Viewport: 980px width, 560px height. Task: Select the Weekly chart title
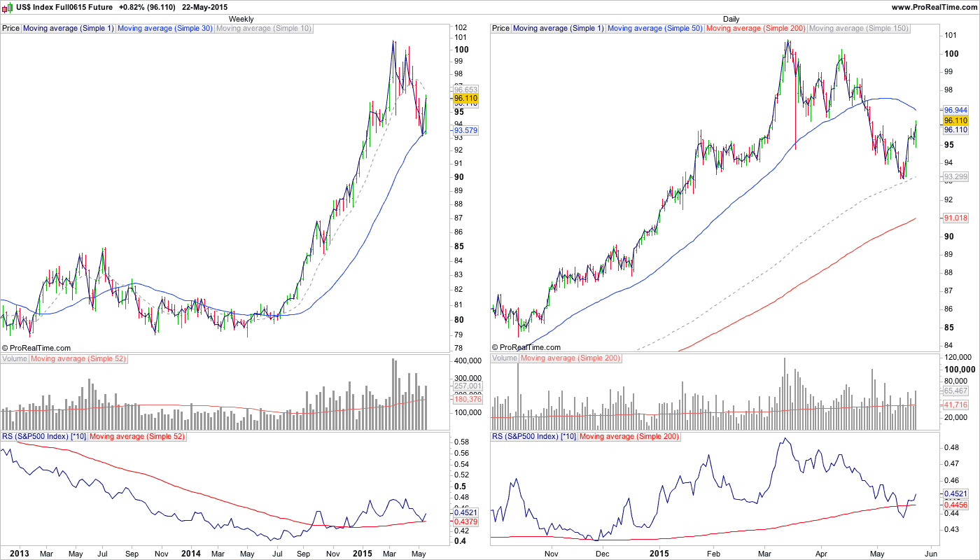[x=241, y=19]
